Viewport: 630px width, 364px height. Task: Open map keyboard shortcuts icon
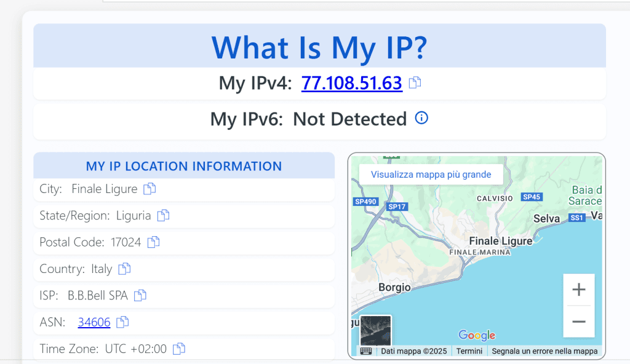coord(366,351)
